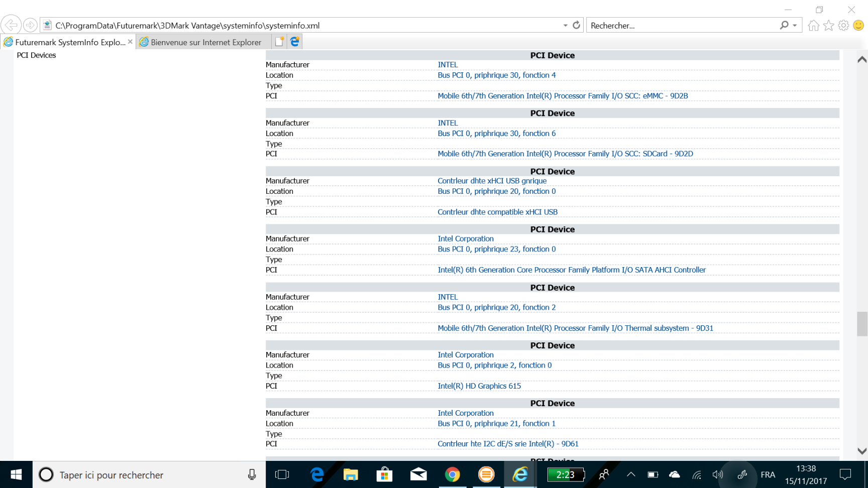Open the Internet Explorer home page icon
Image resolution: width=868 pixels, height=488 pixels.
pyautogui.click(x=814, y=25)
